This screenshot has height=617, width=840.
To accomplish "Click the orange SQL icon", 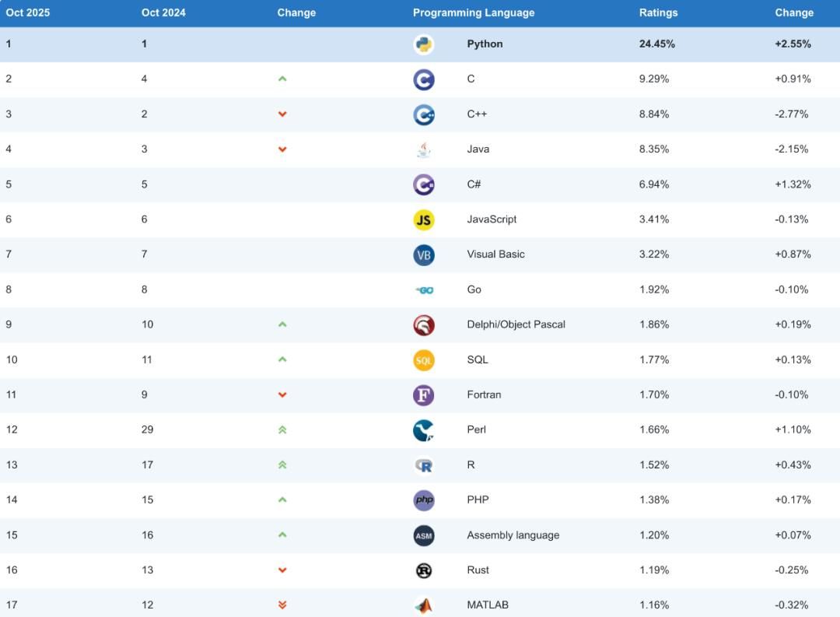I will [x=423, y=359].
